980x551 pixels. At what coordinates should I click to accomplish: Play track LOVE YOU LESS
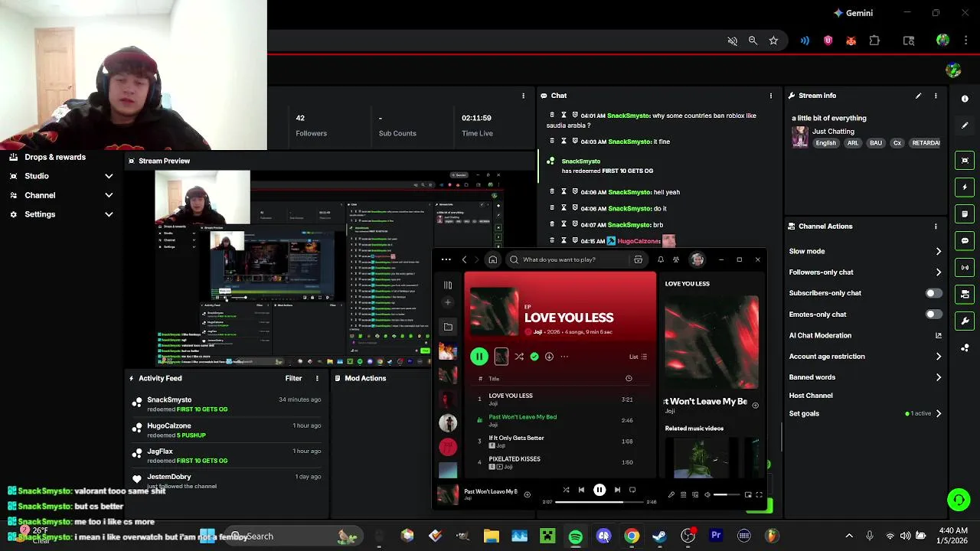click(x=560, y=399)
